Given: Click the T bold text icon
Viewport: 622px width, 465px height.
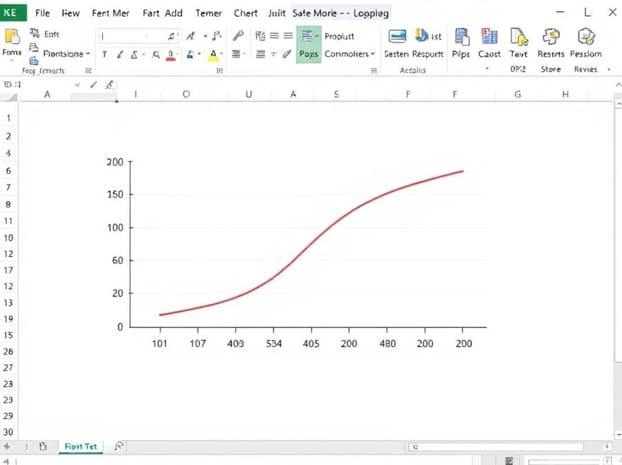Looking at the screenshot, I should click(104, 54).
